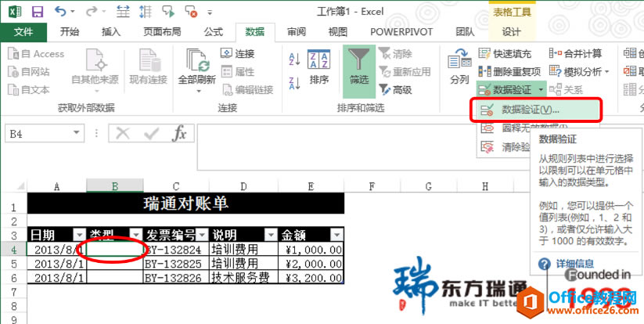Image resolution: width=644 pixels, height=324 pixels.
Task: Switch to the 插入 ribbon tab
Action: click(111, 32)
